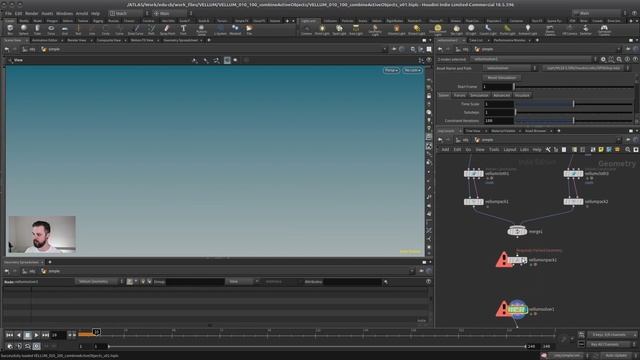Open the Key All Channels dropdown
The image size is (640, 360).
pyautogui.click(x=612, y=344)
